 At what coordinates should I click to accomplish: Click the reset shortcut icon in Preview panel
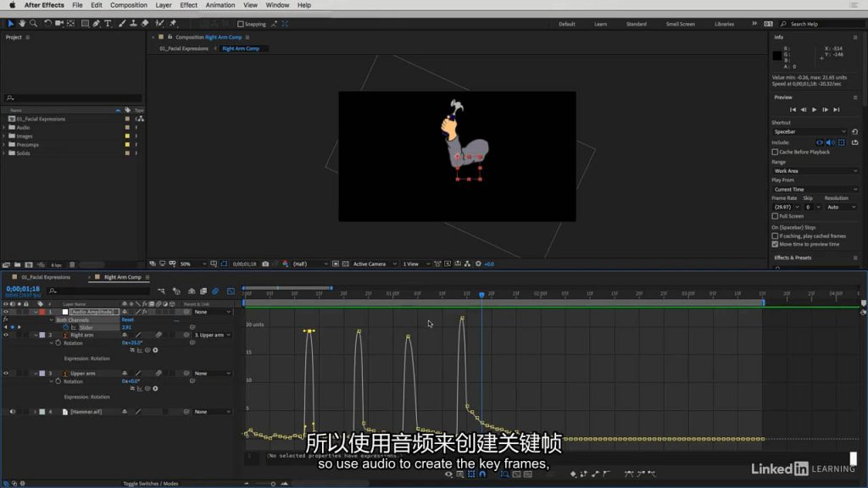point(854,131)
